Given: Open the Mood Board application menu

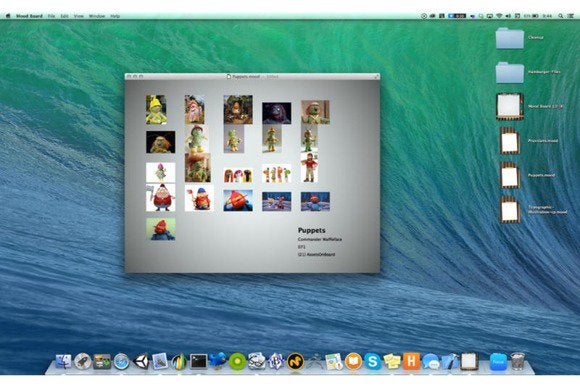Looking at the screenshot, I should point(29,16).
